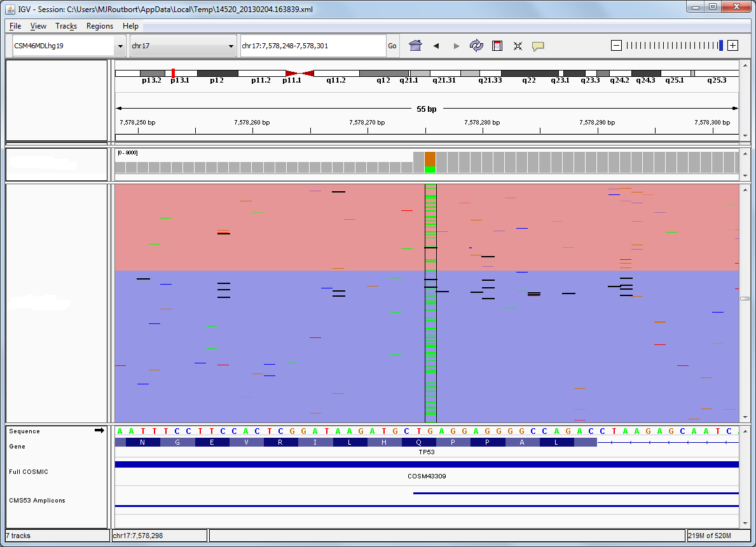Toggle the popup text behavior icon

coord(538,46)
